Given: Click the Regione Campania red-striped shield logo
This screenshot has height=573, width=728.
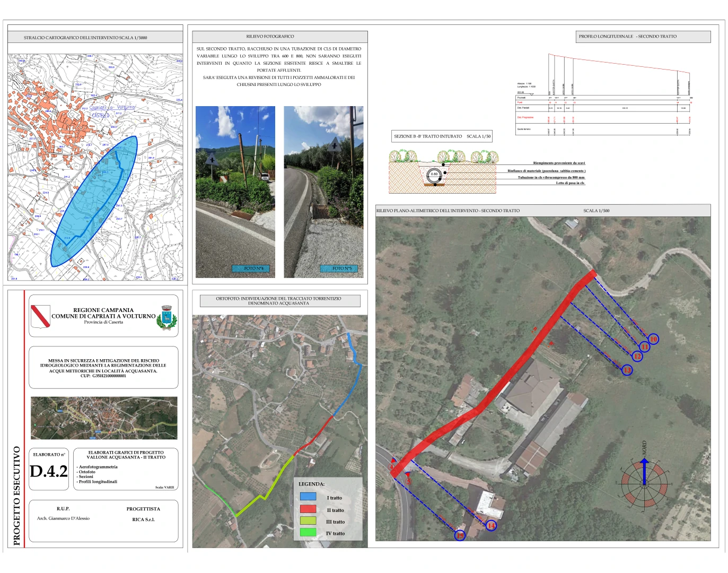Looking at the screenshot, I should coord(40,316).
